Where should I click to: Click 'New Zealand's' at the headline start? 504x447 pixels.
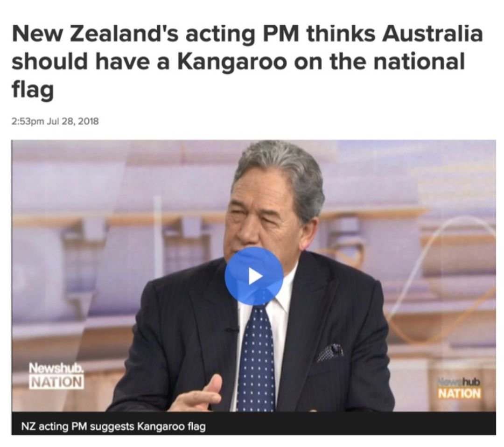(94, 35)
